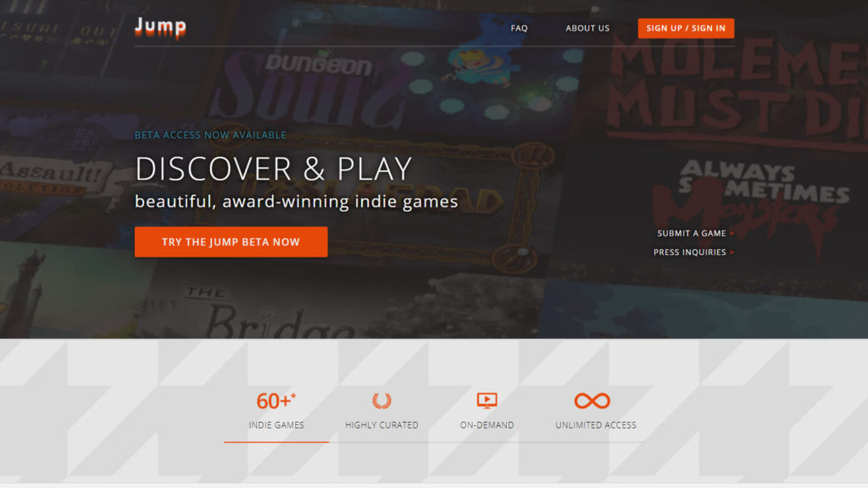Click the Jump logo
This screenshot has width=868, height=488.
160,28
